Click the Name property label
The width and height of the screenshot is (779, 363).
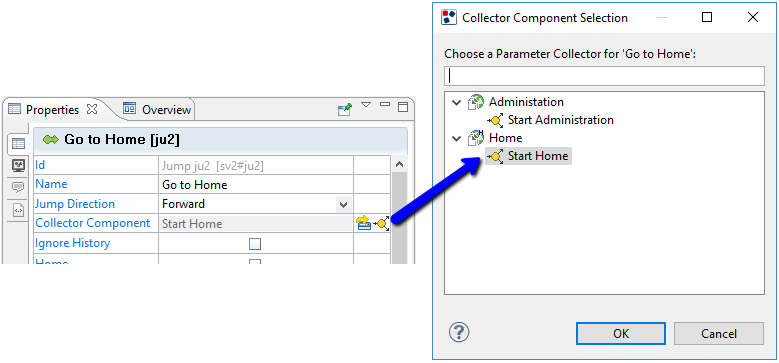(x=51, y=184)
